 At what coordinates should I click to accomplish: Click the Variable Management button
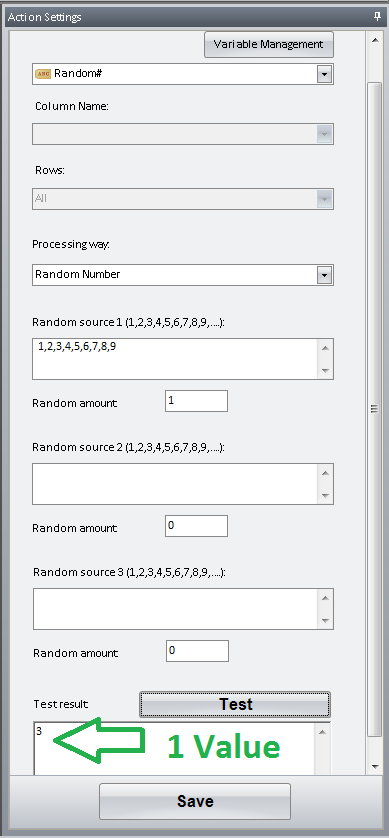point(269,44)
